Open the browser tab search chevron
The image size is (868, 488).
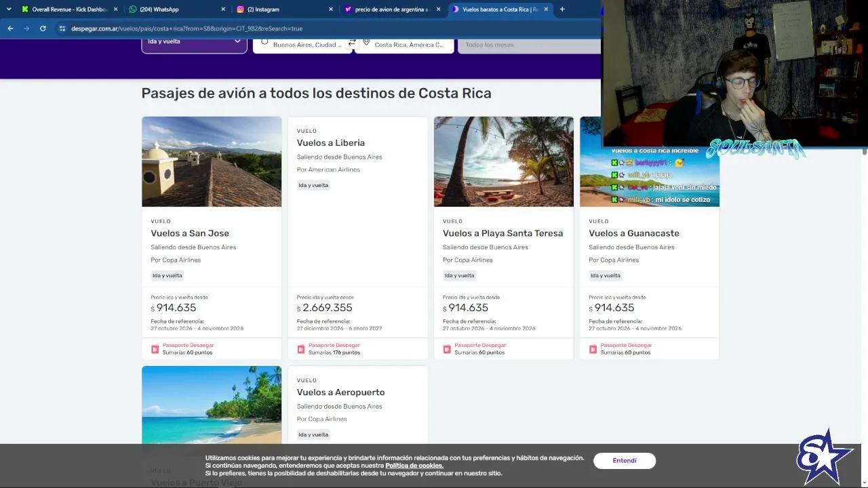click(x=9, y=9)
